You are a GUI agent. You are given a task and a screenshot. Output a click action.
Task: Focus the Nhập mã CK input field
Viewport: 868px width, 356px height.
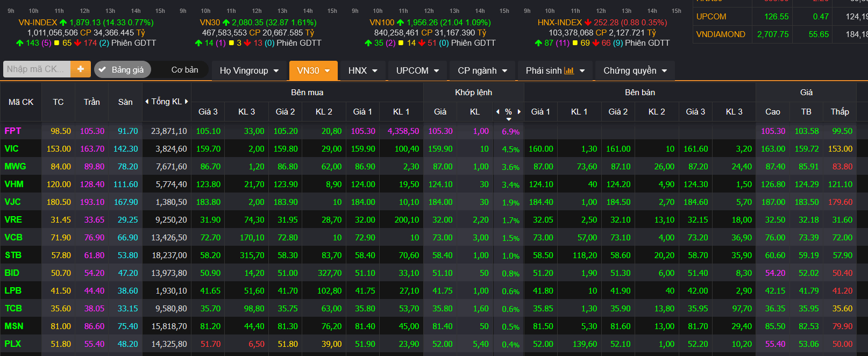pyautogui.click(x=36, y=69)
